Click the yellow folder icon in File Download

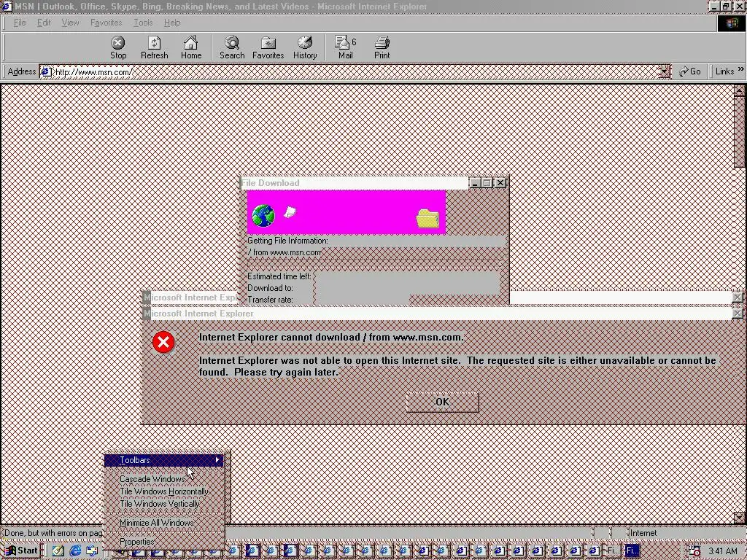(x=427, y=219)
